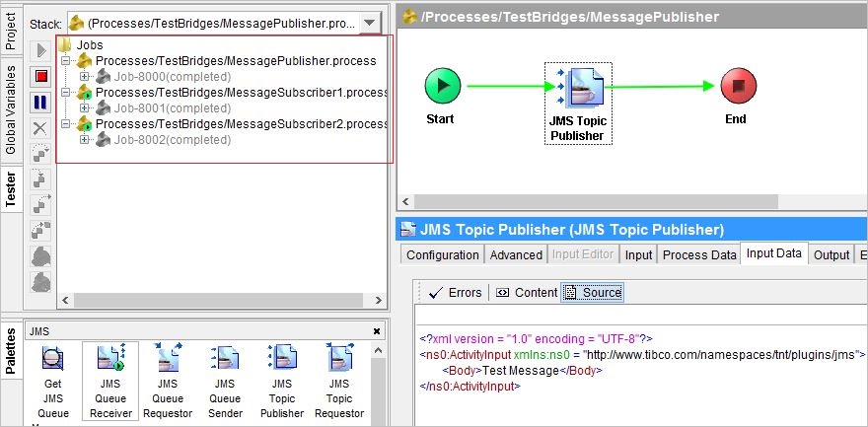This screenshot has height=427, width=868.
Task: Click the MessageSubscriber1.process tree icon
Action: [84, 93]
